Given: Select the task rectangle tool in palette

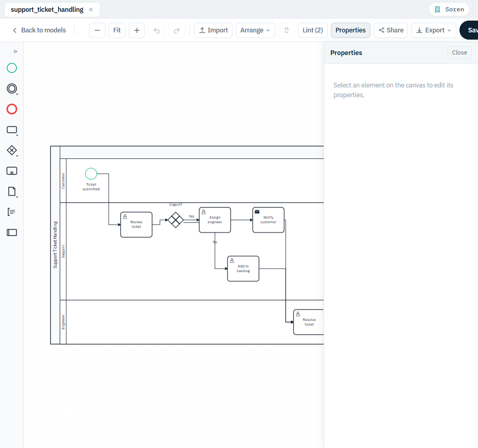Looking at the screenshot, I should [x=12, y=130].
